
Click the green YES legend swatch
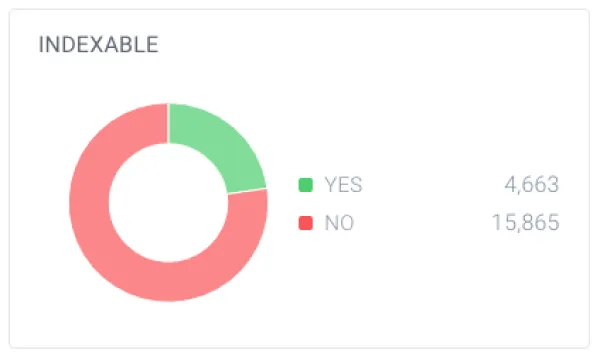pos(305,185)
